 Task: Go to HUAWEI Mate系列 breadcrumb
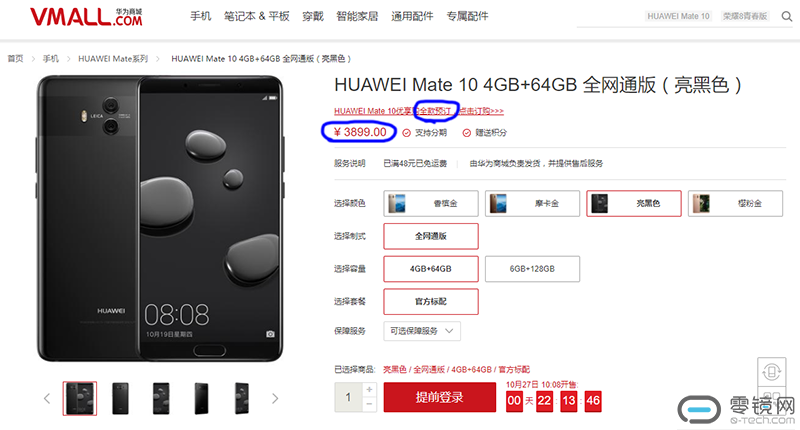tap(113, 59)
